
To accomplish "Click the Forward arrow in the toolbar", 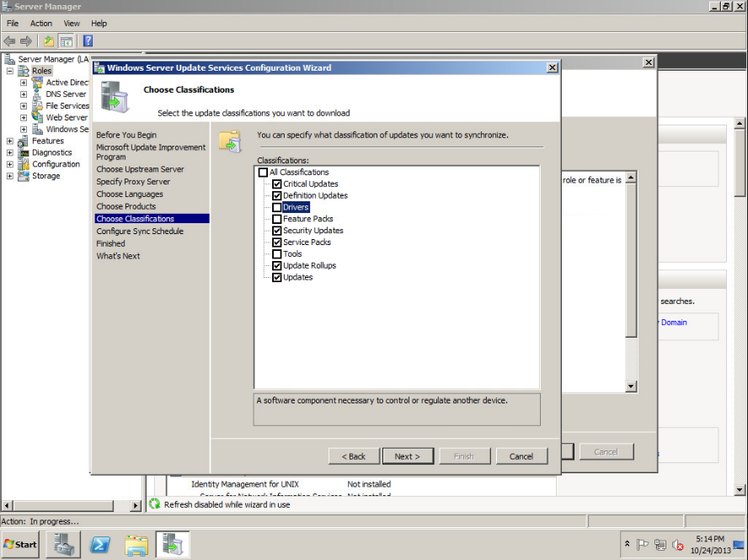I will click(26, 41).
